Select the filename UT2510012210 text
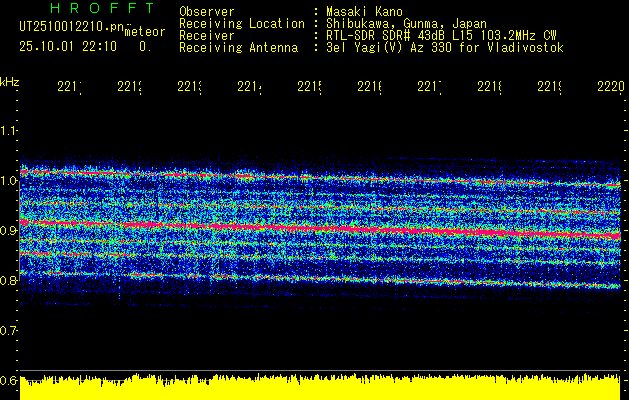The image size is (629, 400). click(x=71, y=27)
